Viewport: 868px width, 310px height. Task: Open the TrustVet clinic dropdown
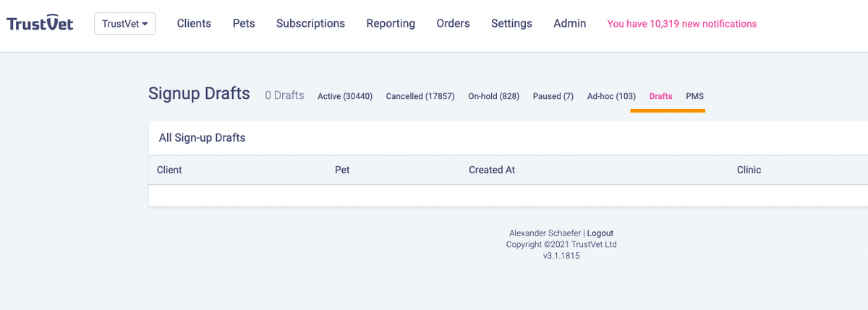[125, 24]
